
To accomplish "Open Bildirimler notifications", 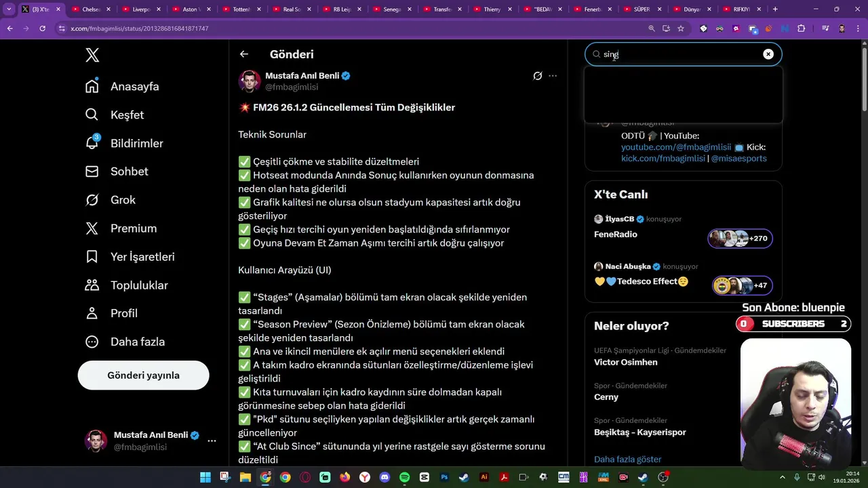I will coord(124,143).
